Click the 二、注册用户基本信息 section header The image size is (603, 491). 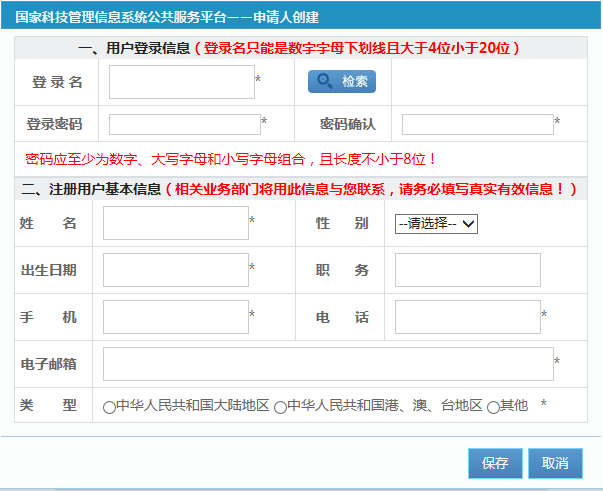(x=90, y=189)
